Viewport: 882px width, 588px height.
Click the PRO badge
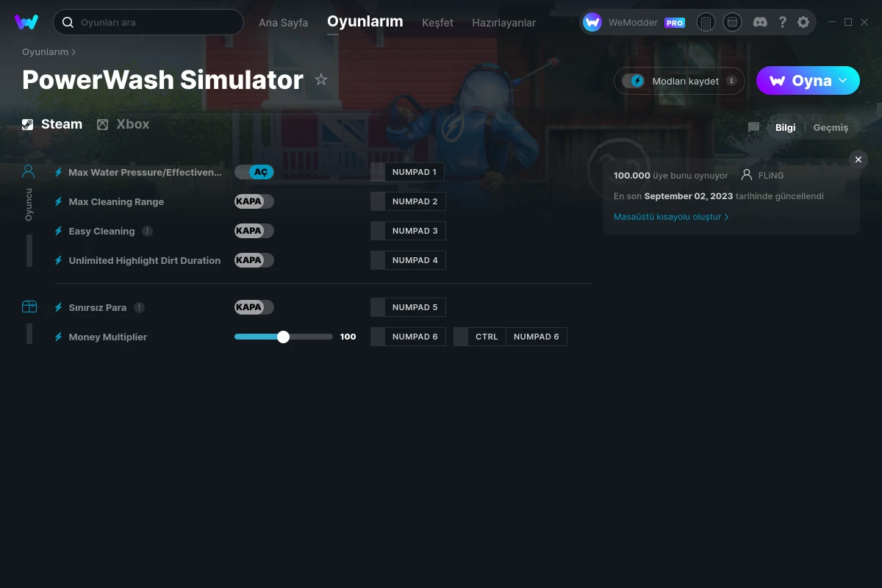[x=675, y=23]
